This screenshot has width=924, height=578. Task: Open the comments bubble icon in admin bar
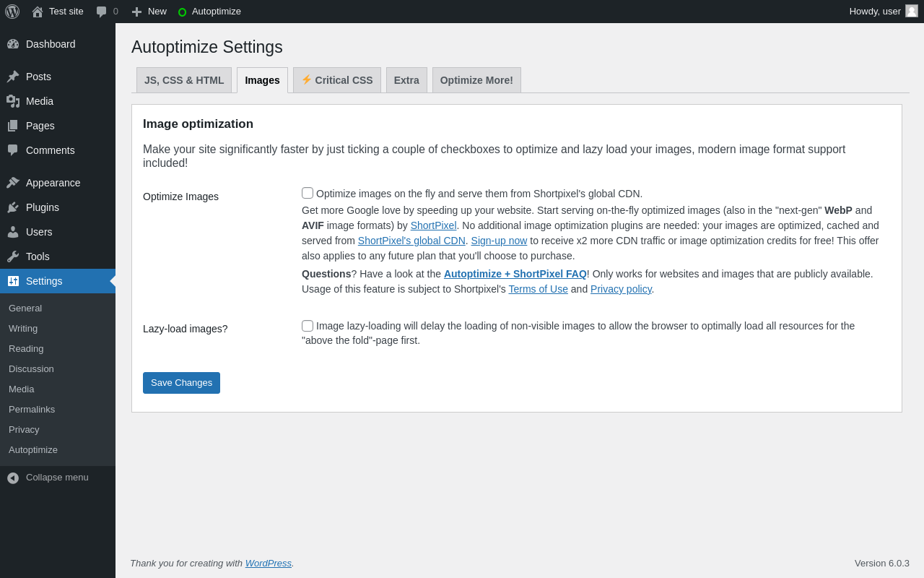(x=102, y=12)
